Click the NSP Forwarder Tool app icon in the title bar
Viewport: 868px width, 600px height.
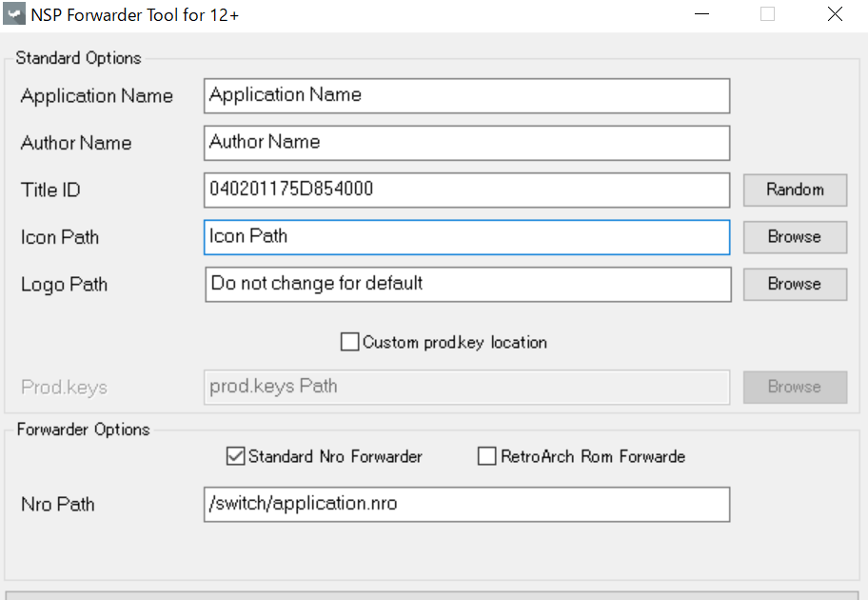point(13,14)
